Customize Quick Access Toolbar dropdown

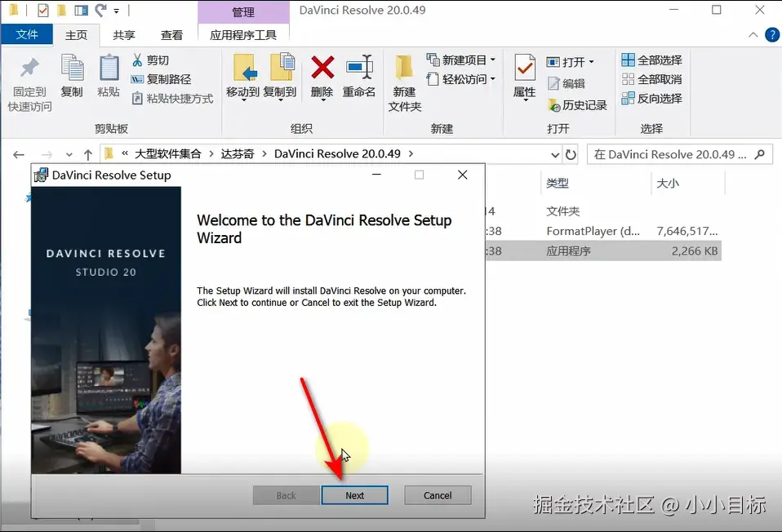(x=116, y=10)
